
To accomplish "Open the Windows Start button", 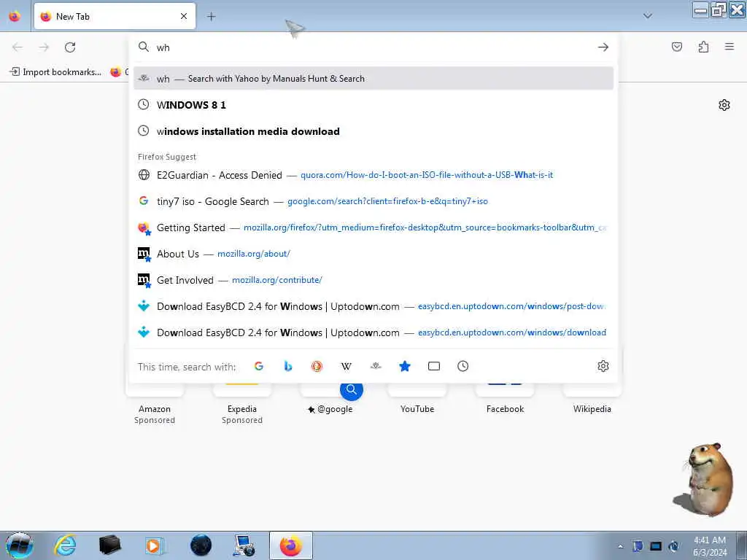I will (19, 545).
